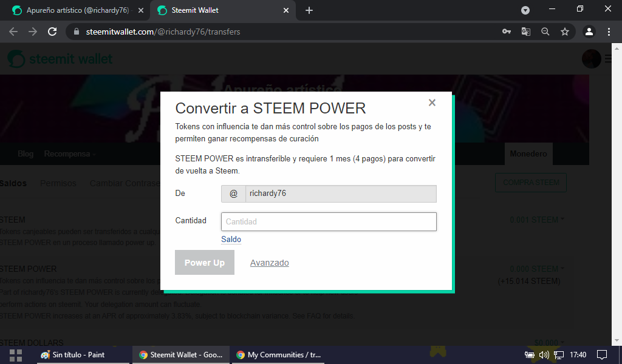Click the Cantidad amount input field
Image resolution: width=622 pixels, height=364 pixels.
coord(329,221)
